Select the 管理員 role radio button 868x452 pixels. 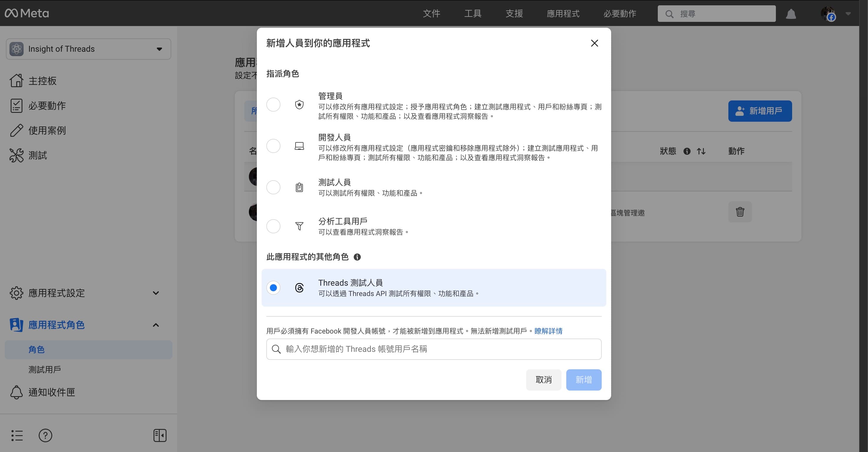tap(273, 105)
